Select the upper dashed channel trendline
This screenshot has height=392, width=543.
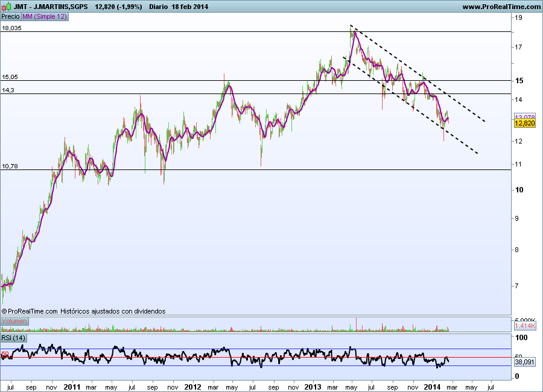(418, 74)
